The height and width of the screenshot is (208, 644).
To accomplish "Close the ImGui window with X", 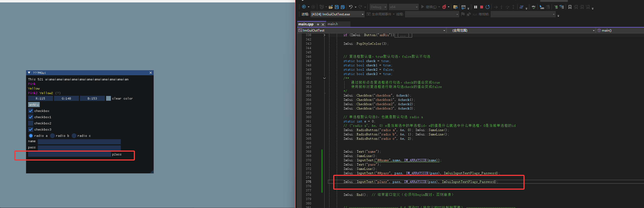I will pos(151,73).
